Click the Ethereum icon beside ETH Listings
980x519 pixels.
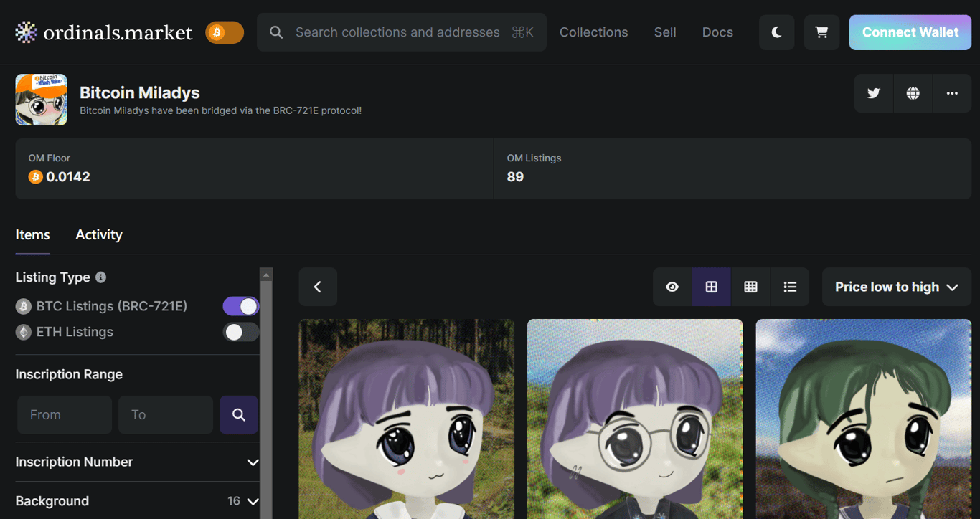coord(24,332)
